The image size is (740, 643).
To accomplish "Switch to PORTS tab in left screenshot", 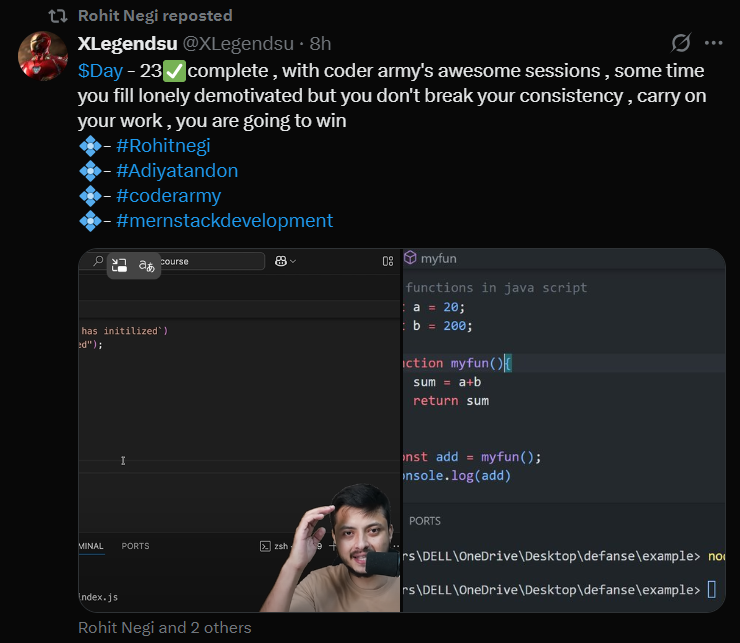I will point(135,546).
